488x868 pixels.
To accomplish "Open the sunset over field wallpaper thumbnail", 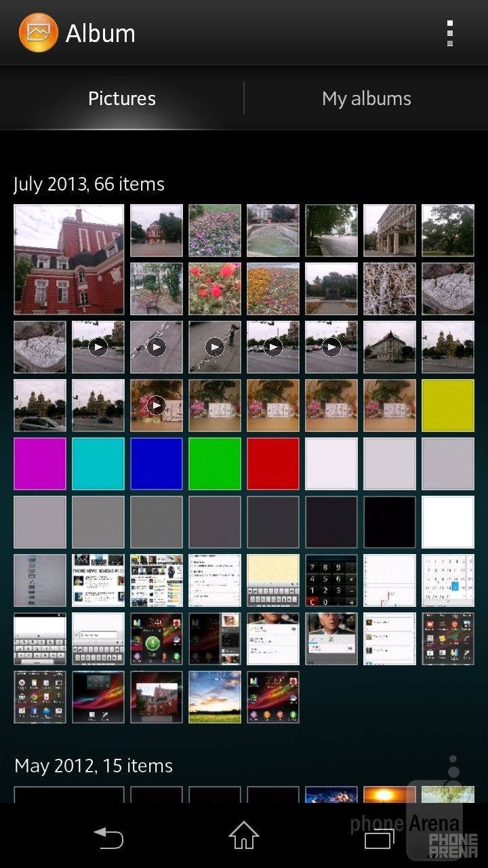I will coord(215,697).
